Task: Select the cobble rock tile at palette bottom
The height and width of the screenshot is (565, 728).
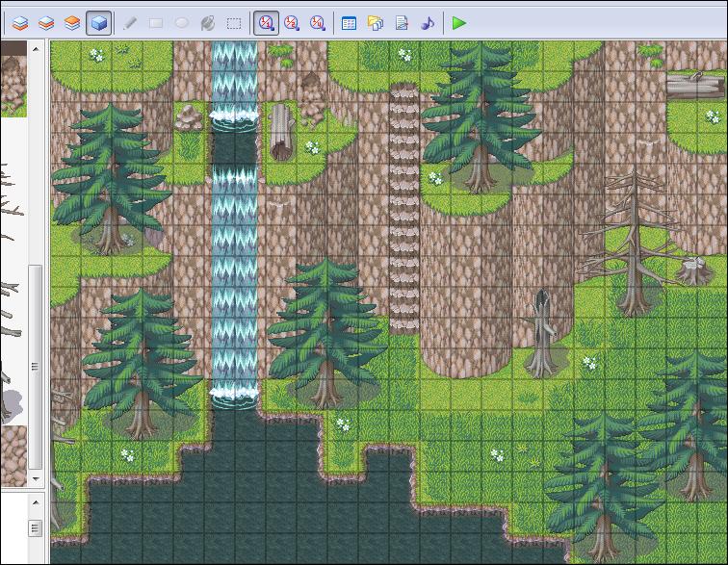Action: pyautogui.click(x=13, y=456)
